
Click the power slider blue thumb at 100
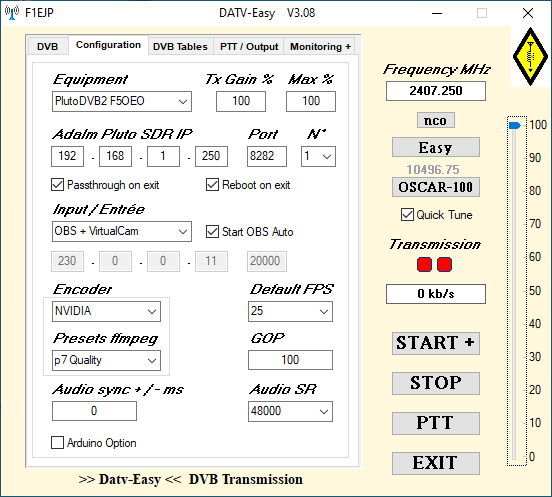514,125
